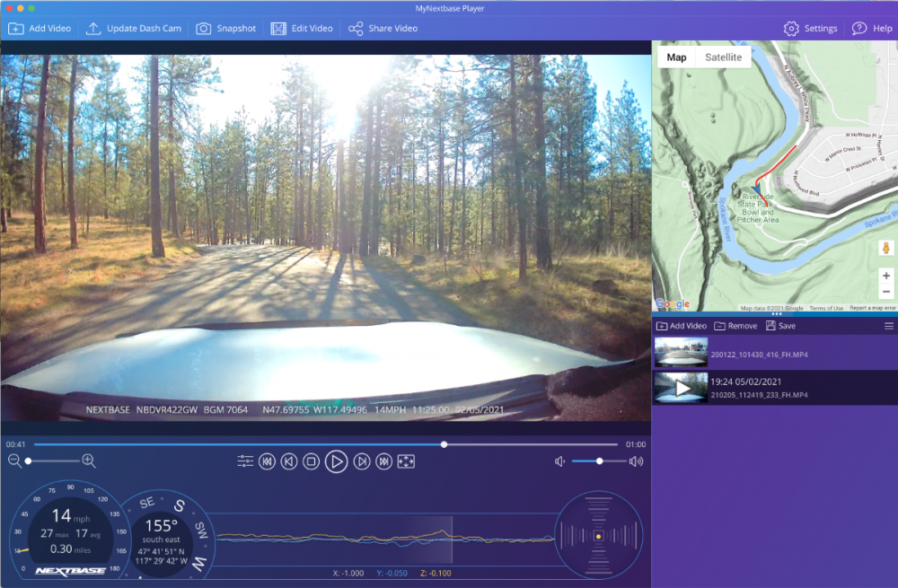Viewport: 898px width, 588px height.
Task: Open the video adjustments sliders icon
Action: (x=245, y=461)
